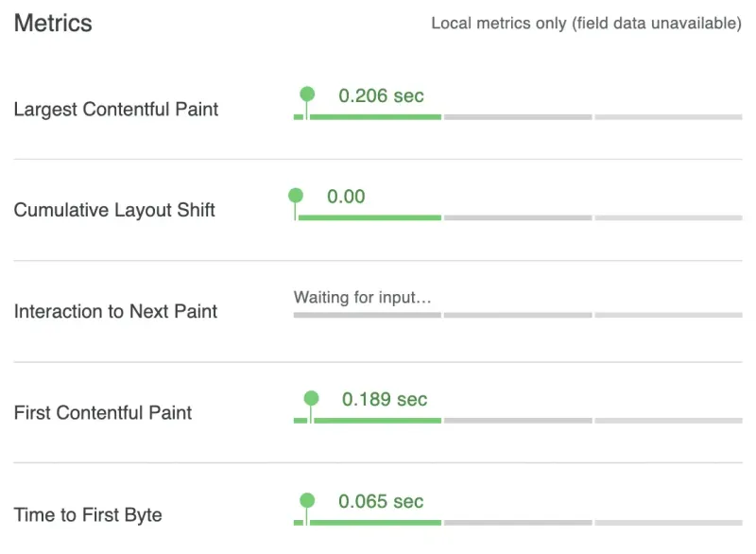The width and height of the screenshot is (756, 554).
Task: Click the Largest Contentful Paint green bar segment
Action: (x=374, y=116)
